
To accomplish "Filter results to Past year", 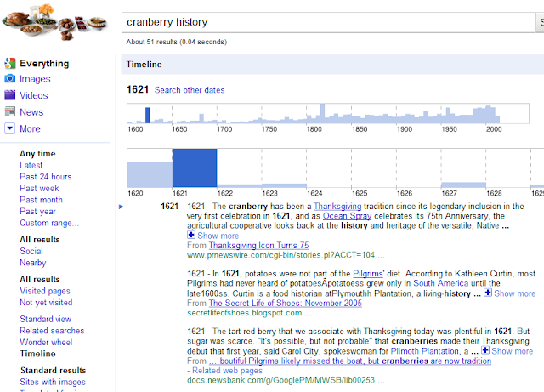I will [x=37, y=212].
